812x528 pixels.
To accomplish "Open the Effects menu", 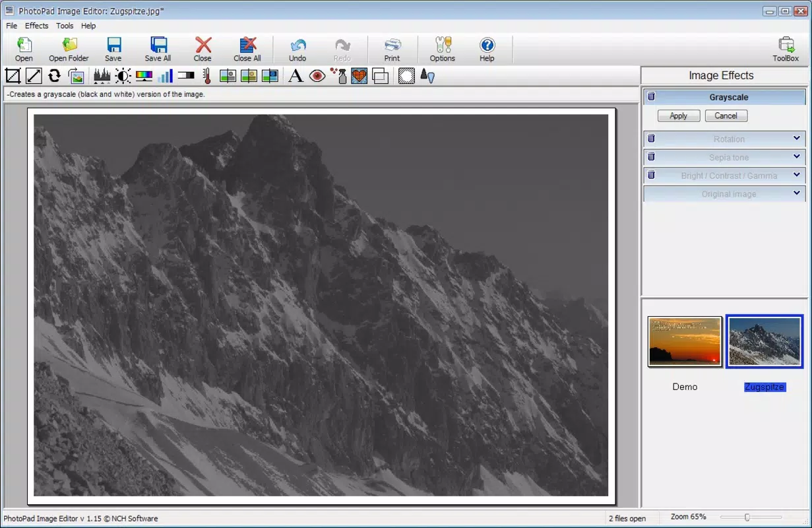I will pos(37,26).
